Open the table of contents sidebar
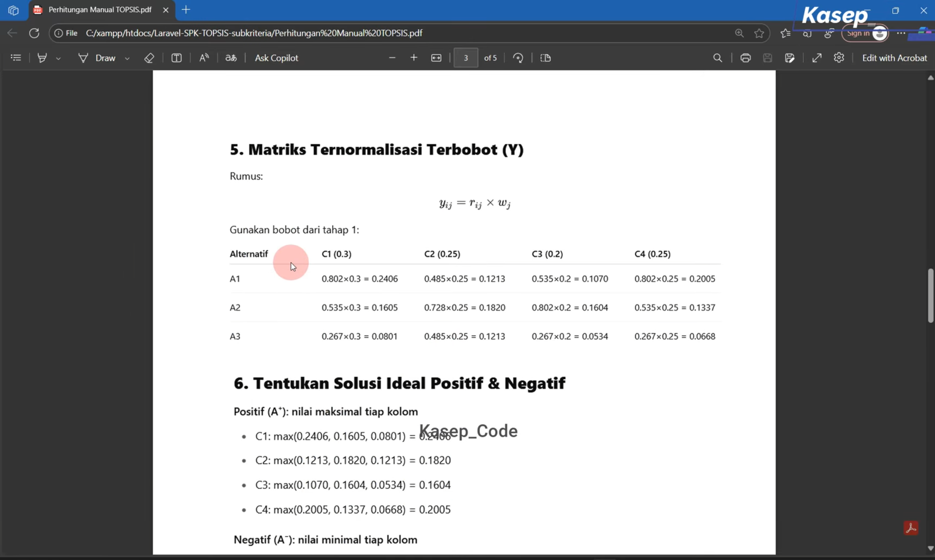The image size is (935, 560). tap(16, 58)
